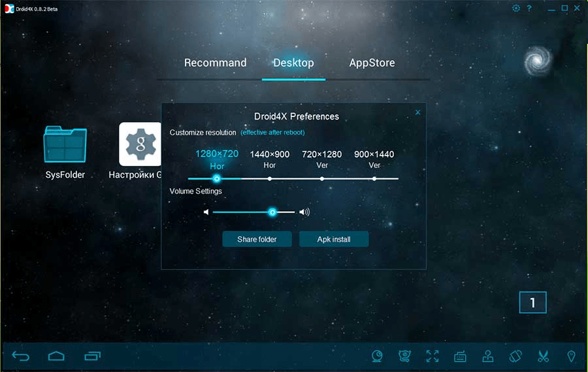The image size is (588, 372).
Task: Click the spiral galaxy icon
Action: coord(538,60)
